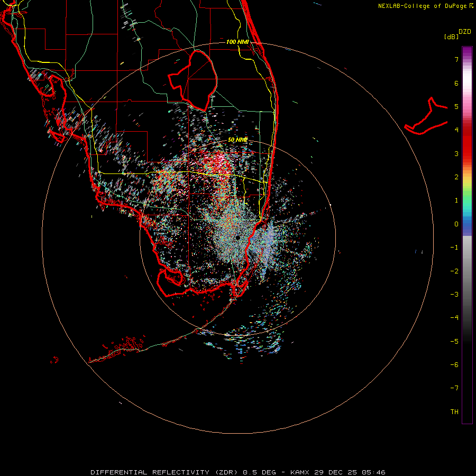The width and height of the screenshot is (476, 476).
Task: Click the scale tick label -1
Action: click(x=454, y=248)
